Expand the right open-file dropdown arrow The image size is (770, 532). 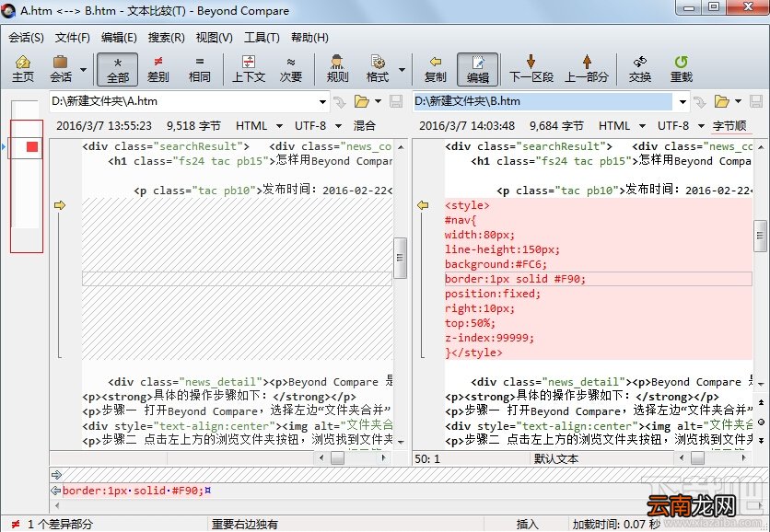(x=738, y=101)
